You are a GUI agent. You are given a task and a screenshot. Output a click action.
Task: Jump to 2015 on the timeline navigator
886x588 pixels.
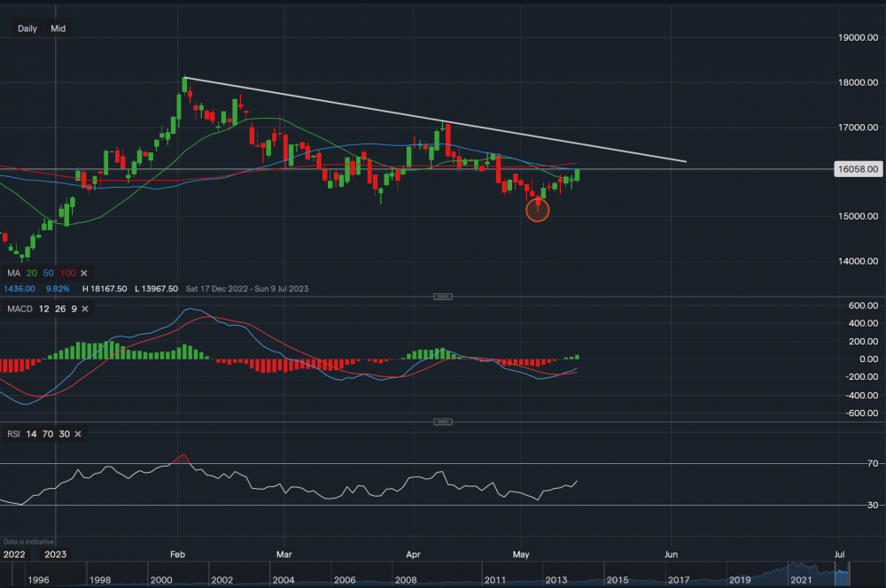[x=617, y=580]
